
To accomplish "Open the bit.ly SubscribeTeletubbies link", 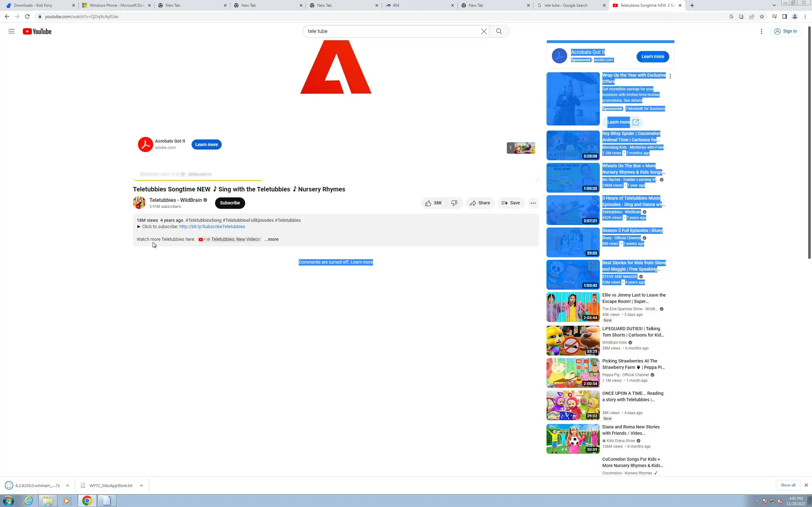I will tap(212, 227).
